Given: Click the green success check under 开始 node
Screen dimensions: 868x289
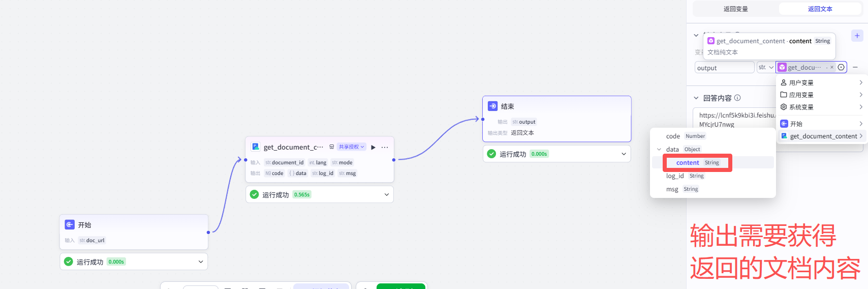Looking at the screenshot, I should click(x=69, y=262).
